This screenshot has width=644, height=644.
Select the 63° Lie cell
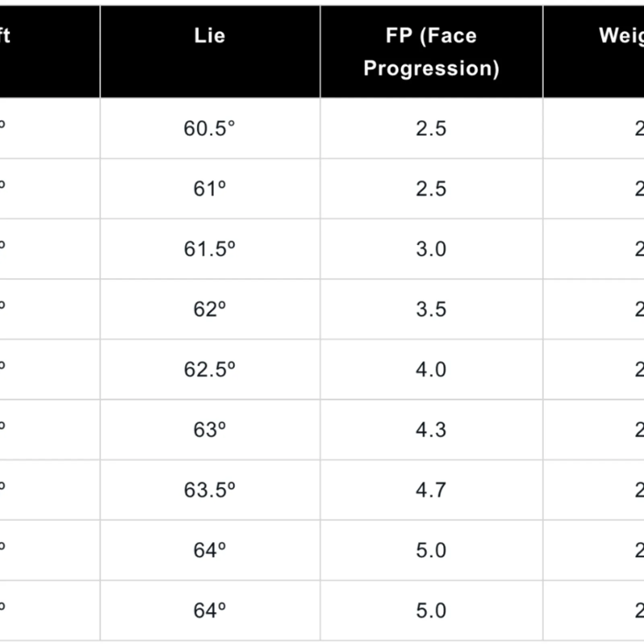(x=209, y=430)
